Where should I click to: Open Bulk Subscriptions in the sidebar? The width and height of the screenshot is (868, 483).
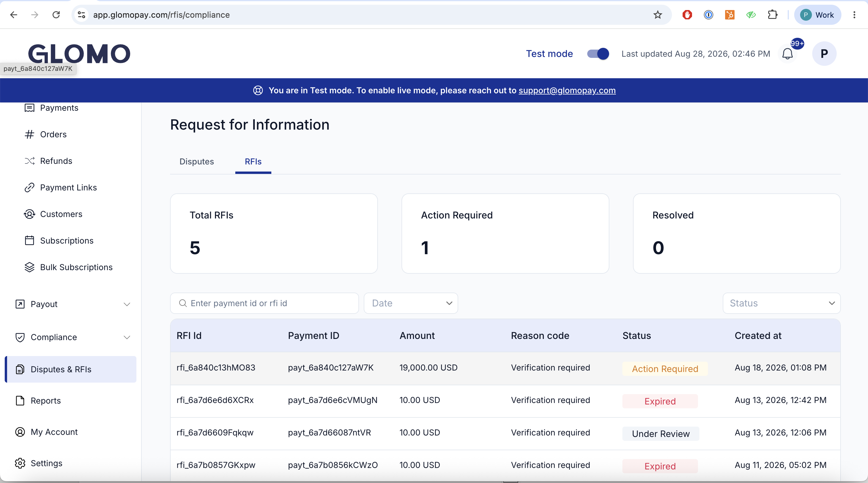[x=76, y=267]
